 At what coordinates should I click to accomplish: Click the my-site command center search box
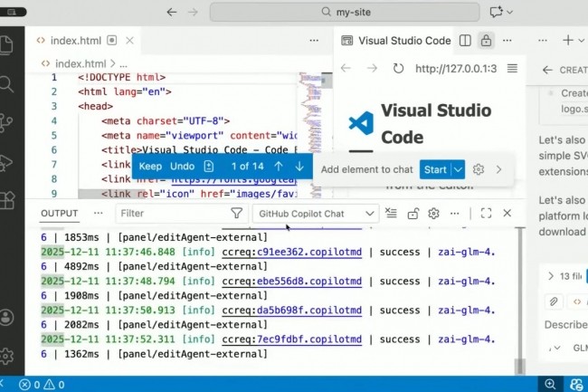(x=345, y=12)
